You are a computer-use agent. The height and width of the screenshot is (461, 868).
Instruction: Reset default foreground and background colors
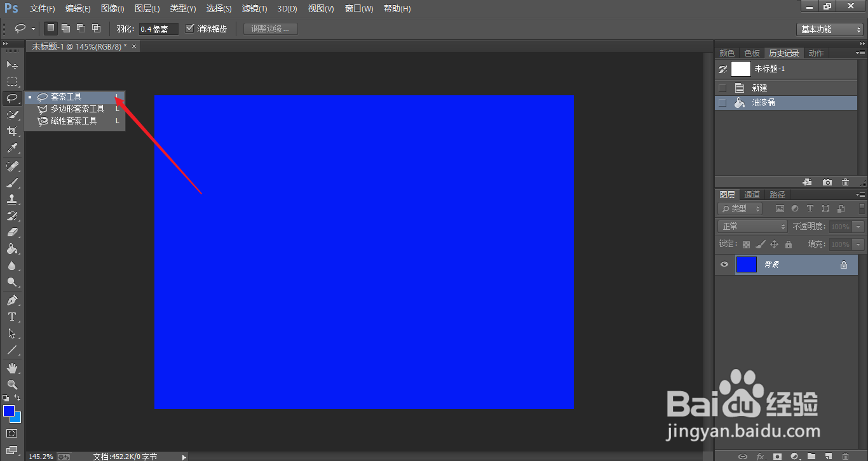tap(6, 398)
